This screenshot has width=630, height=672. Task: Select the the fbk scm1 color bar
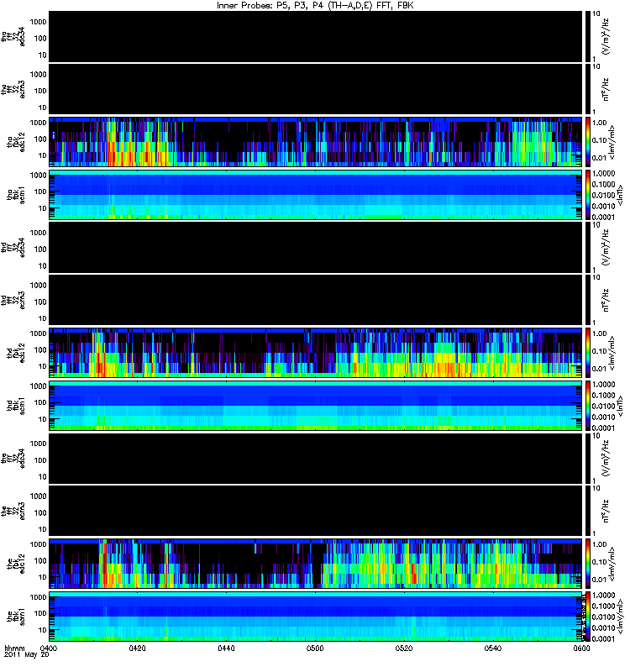(x=588, y=617)
